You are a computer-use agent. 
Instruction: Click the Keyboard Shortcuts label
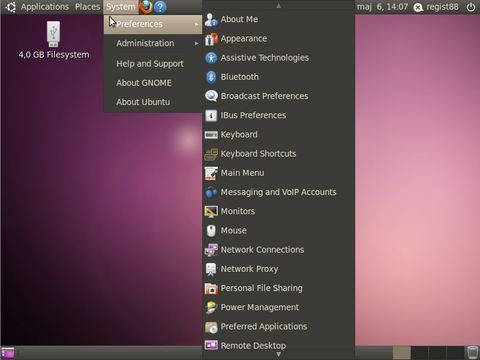tap(258, 154)
